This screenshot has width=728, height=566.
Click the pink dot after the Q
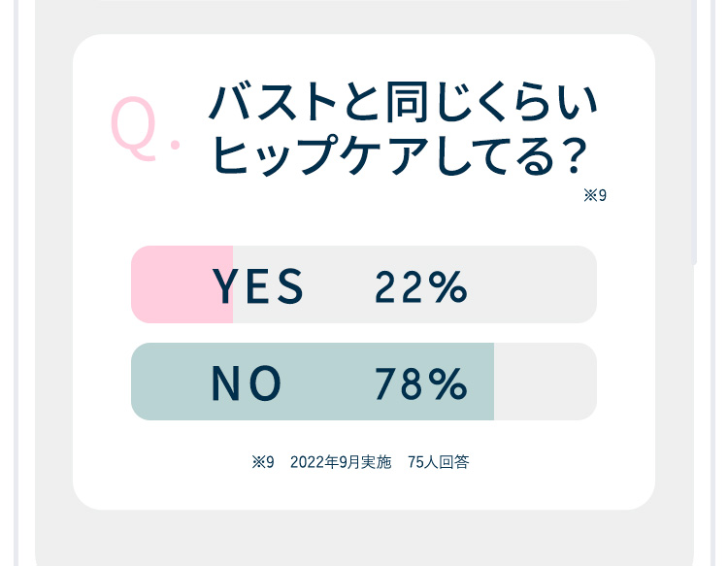[x=175, y=146]
